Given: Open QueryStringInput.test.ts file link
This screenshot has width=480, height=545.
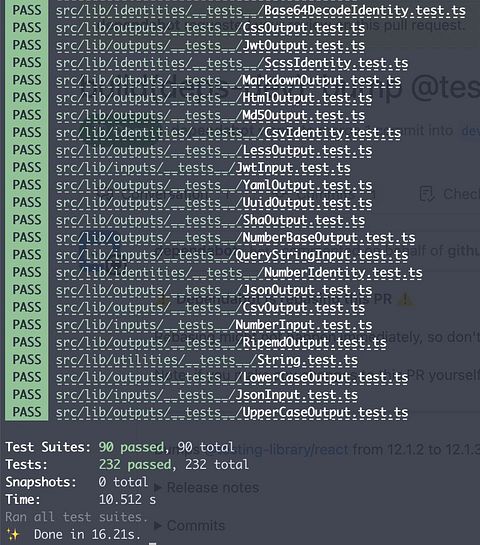Looking at the screenshot, I should (x=232, y=255).
